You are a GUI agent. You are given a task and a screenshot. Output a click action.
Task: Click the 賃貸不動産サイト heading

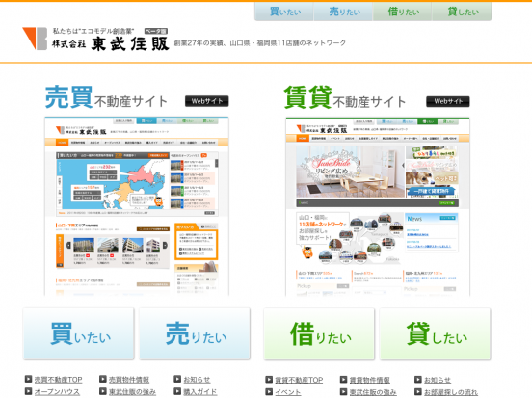(x=345, y=98)
